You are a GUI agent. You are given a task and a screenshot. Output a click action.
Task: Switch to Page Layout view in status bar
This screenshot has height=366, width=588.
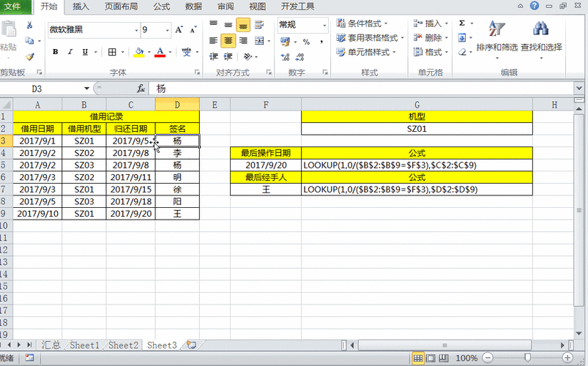pyautogui.click(x=431, y=358)
